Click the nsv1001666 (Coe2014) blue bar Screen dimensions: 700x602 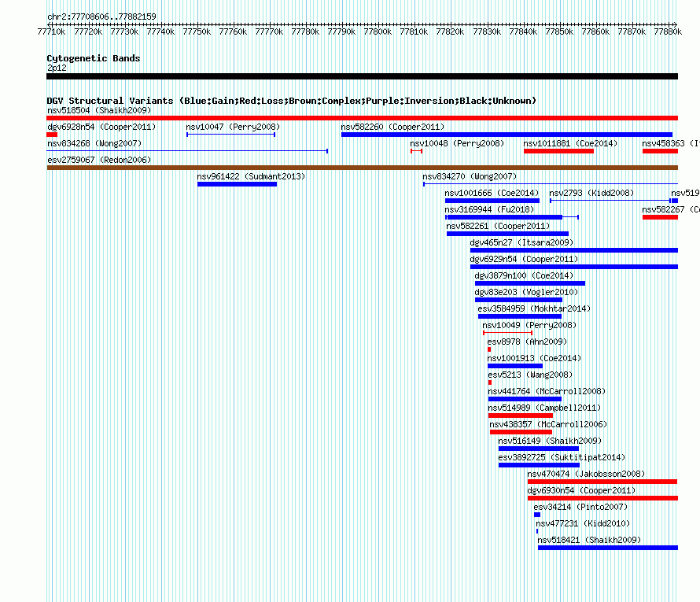492,201
